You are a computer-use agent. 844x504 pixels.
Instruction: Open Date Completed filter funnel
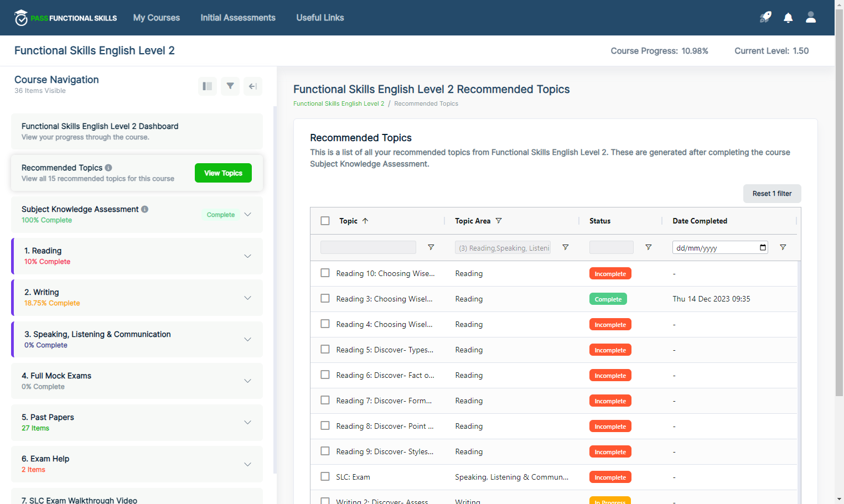point(783,247)
